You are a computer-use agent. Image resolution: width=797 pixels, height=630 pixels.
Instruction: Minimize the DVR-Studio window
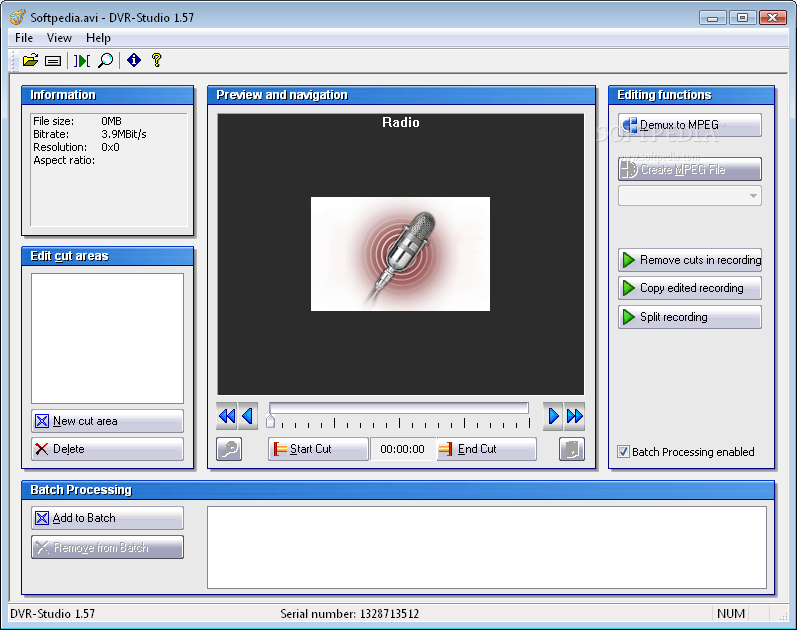tap(712, 18)
